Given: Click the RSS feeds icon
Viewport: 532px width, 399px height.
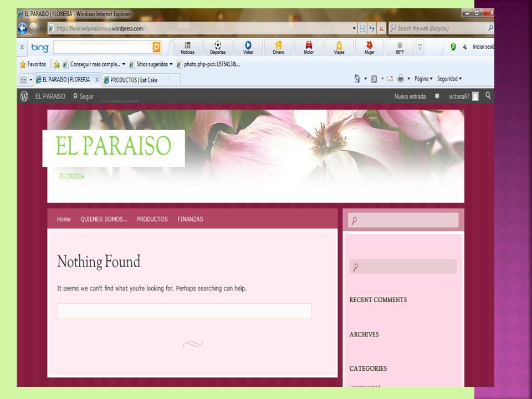Looking at the screenshot, I should 374,79.
